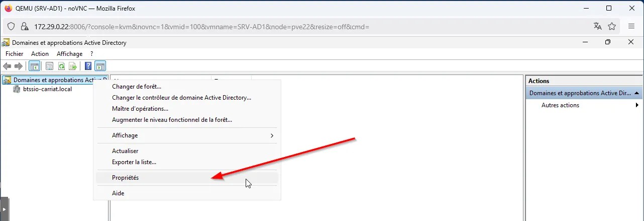Click the Forward arrow in MMC toolbar
Screen dimensions: 644x221
coord(19,66)
